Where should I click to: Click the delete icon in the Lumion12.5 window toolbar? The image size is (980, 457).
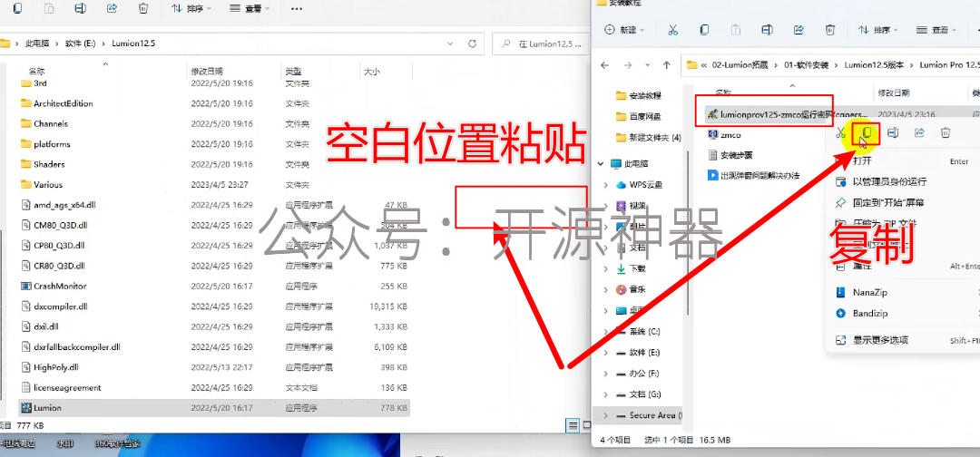pyautogui.click(x=143, y=8)
